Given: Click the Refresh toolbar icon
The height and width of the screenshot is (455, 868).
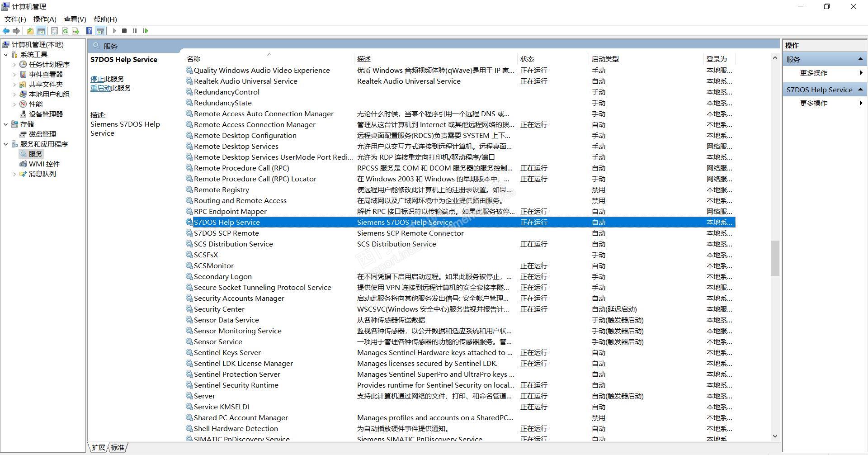Looking at the screenshot, I should pos(65,31).
